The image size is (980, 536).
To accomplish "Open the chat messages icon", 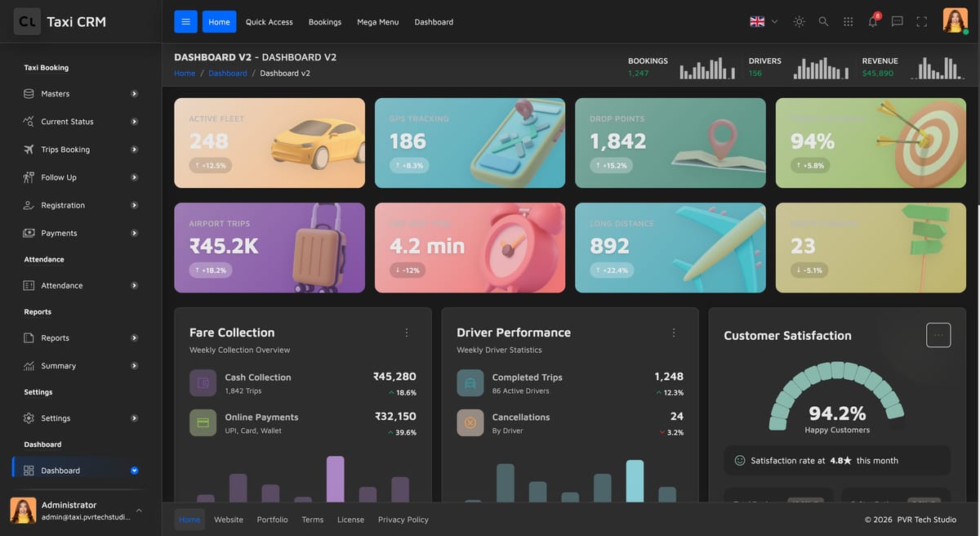I will (897, 22).
